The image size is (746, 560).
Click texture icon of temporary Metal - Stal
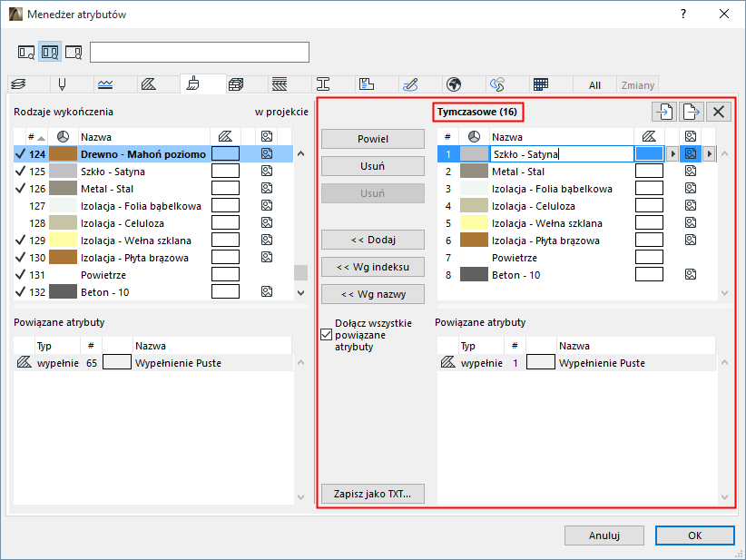click(x=691, y=171)
